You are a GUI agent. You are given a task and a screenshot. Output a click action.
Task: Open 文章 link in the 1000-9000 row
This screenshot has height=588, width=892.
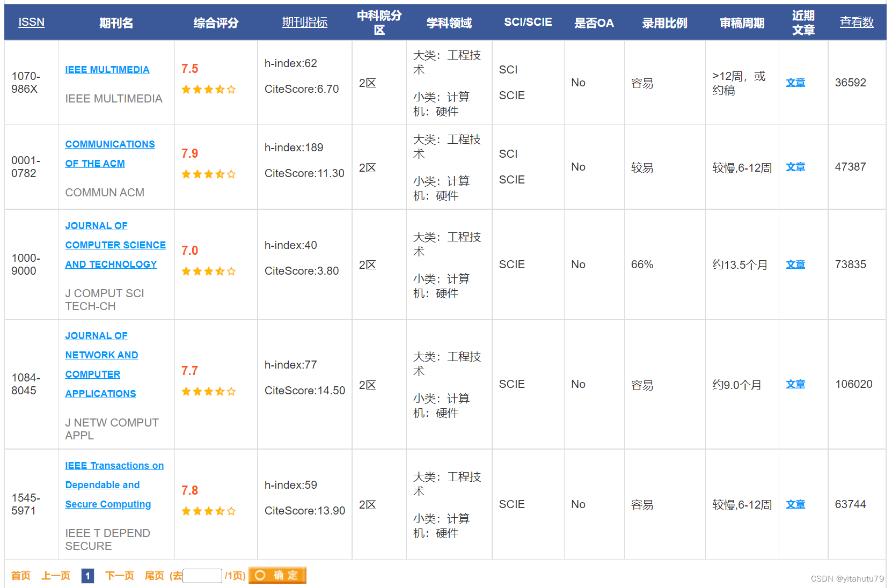pyautogui.click(x=795, y=264)
